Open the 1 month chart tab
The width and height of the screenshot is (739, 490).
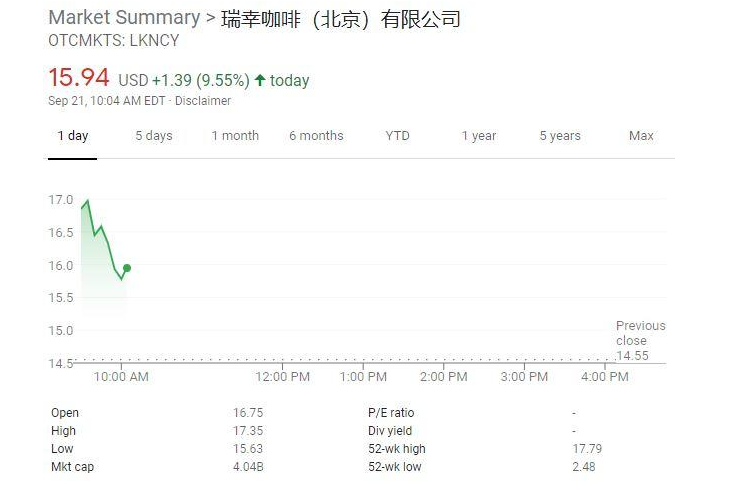click(235, 136)
